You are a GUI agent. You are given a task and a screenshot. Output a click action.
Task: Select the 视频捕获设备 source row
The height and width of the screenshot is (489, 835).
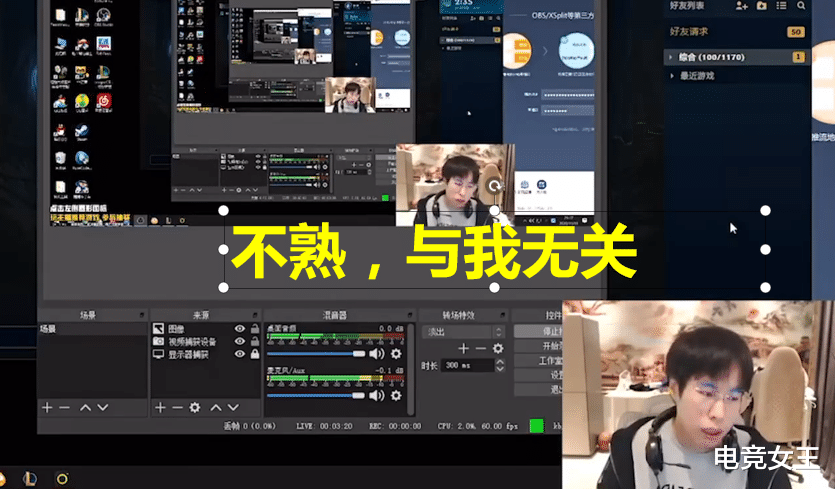(x=206, y=341)
